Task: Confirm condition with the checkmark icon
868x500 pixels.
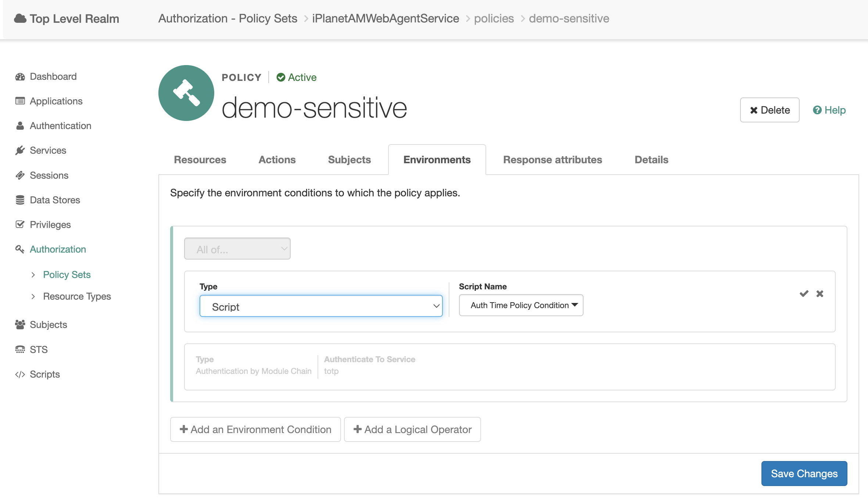Action: point(804,293)
